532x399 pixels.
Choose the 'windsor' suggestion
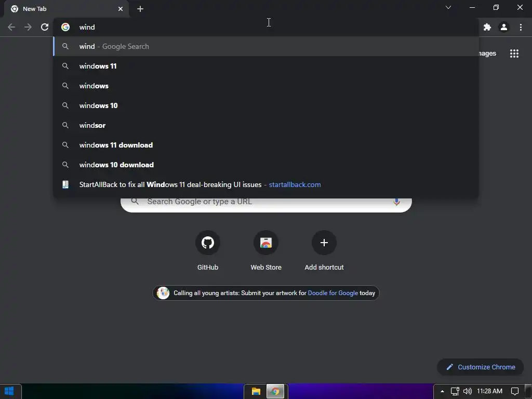[266, 125]
